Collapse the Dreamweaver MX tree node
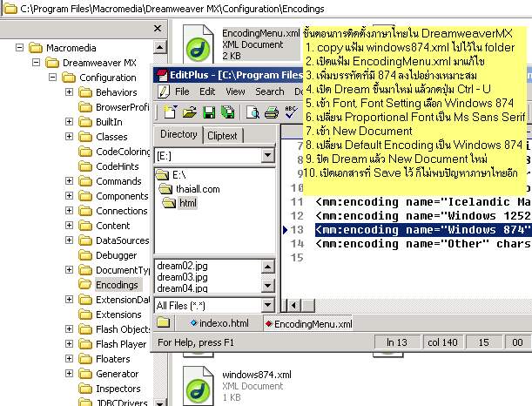 pos(36,64)
